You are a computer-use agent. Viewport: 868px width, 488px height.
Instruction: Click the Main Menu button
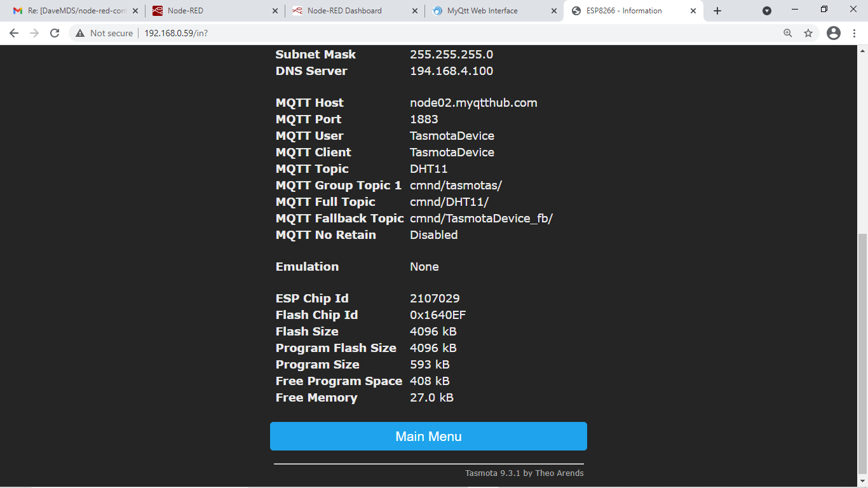click(428, 437)
